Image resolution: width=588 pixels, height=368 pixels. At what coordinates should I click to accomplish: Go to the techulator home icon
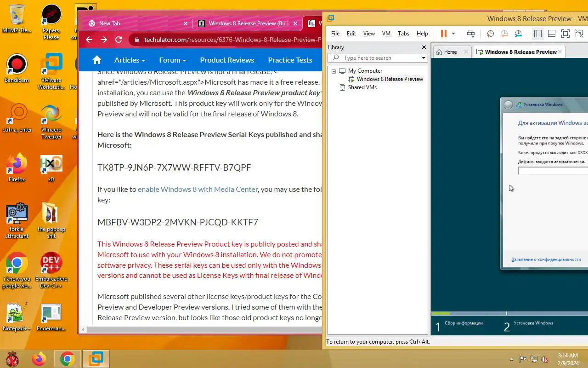[x=96, y=60]
